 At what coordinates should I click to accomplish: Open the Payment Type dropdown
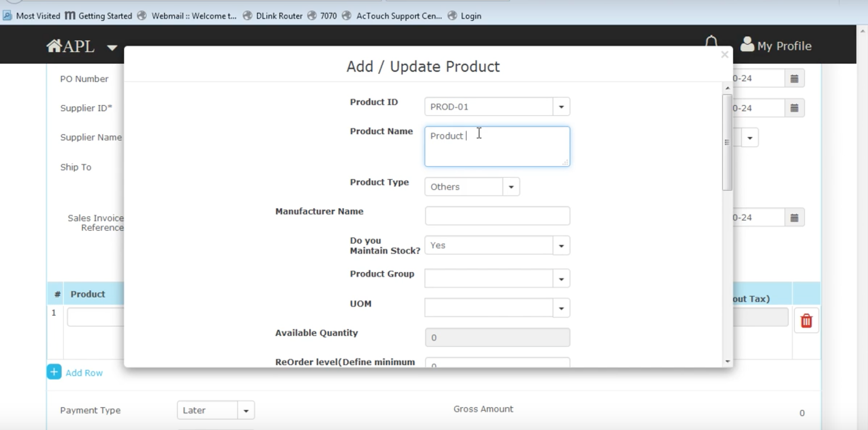246,410
